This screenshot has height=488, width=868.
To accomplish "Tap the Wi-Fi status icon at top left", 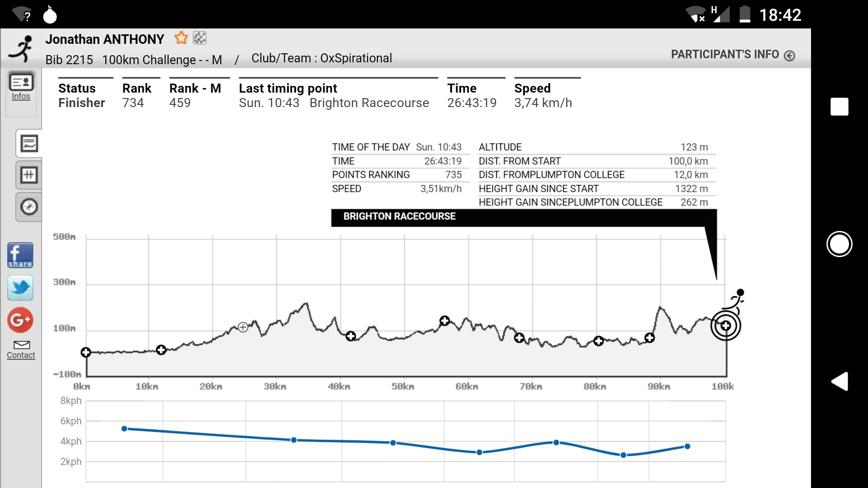I will 21,14.
